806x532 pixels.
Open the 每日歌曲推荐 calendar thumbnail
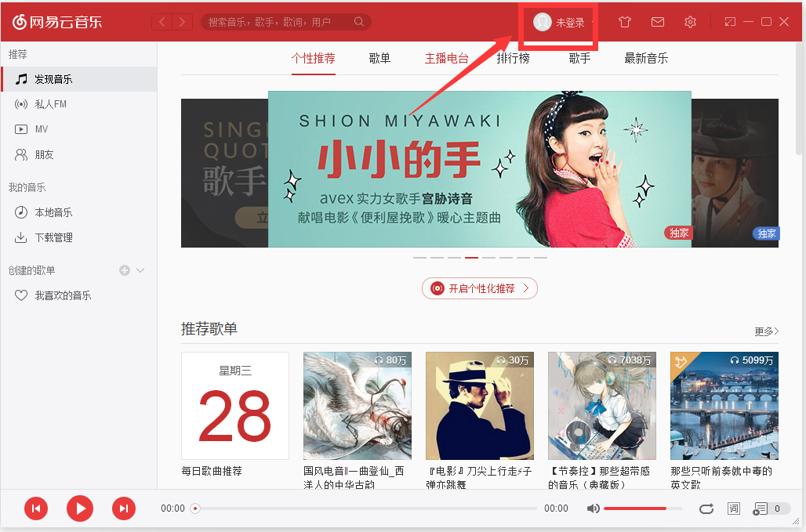[235, 406]
